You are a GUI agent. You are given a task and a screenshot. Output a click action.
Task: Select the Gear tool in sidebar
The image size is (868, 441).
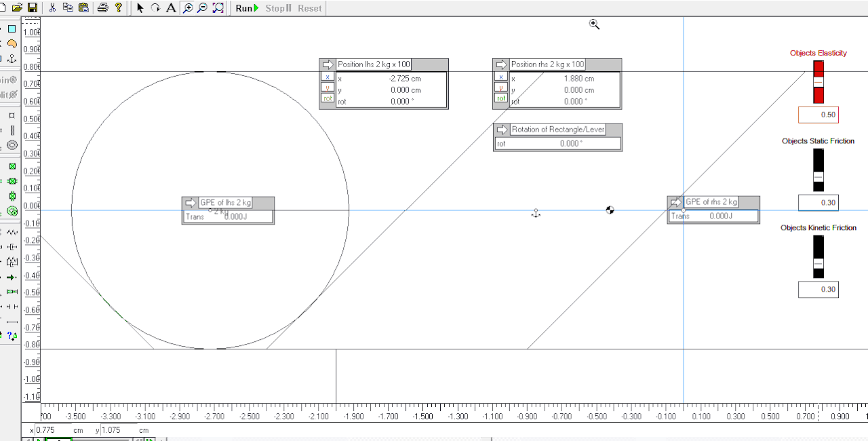[x=12, y=211]
